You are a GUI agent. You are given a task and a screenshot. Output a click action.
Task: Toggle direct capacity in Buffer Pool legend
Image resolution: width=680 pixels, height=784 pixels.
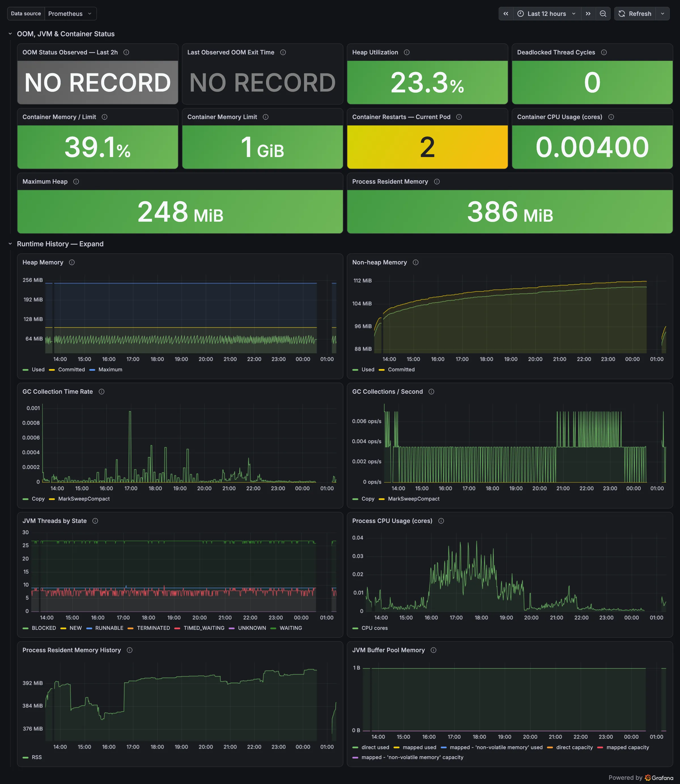[574, 747]
